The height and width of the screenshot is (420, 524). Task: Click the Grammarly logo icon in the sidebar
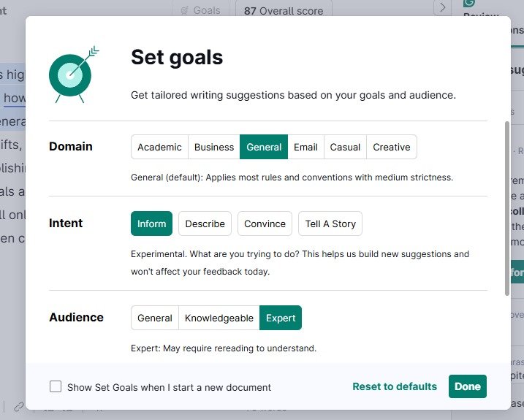(469, 3)
